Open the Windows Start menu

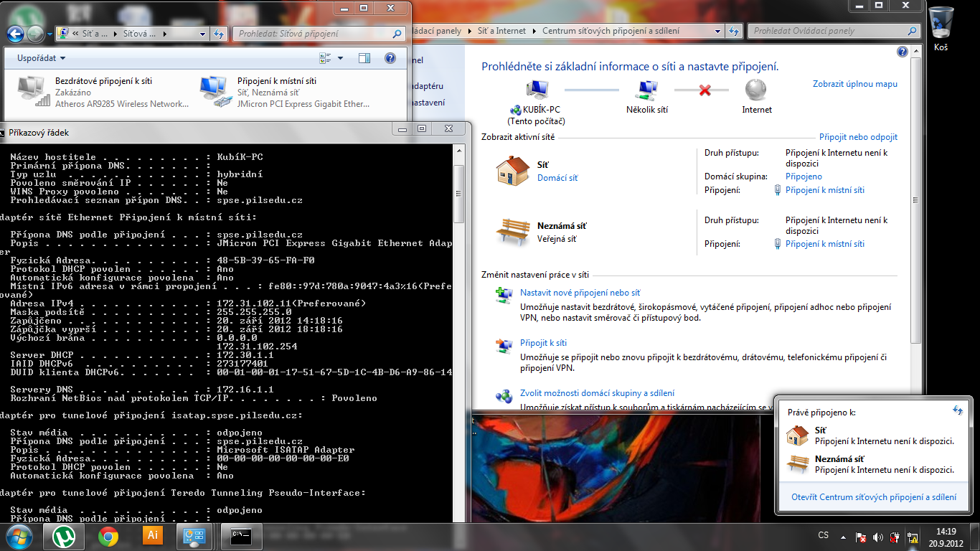click(19, 536)
